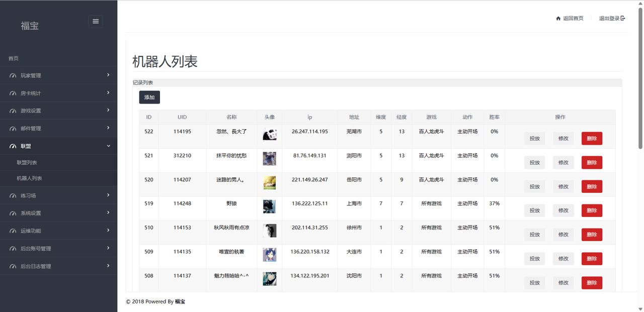This screenshot has height=312, width=644.
Task: Expand the 房卡统计 menu chevron
Action: (x=108, y=92)
